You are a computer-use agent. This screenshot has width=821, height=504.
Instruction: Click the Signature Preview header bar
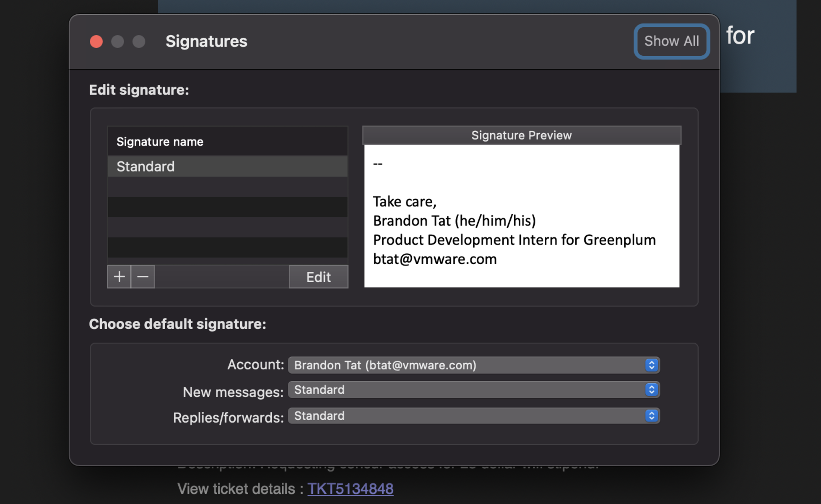point(521,135)
